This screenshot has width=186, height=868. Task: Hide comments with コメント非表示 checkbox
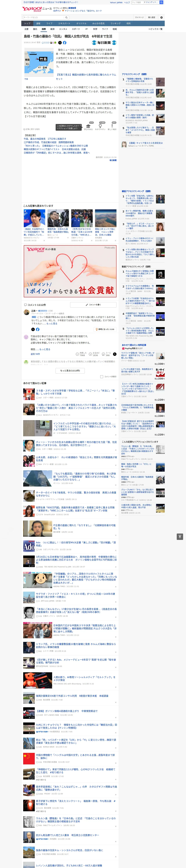point(102,377)
